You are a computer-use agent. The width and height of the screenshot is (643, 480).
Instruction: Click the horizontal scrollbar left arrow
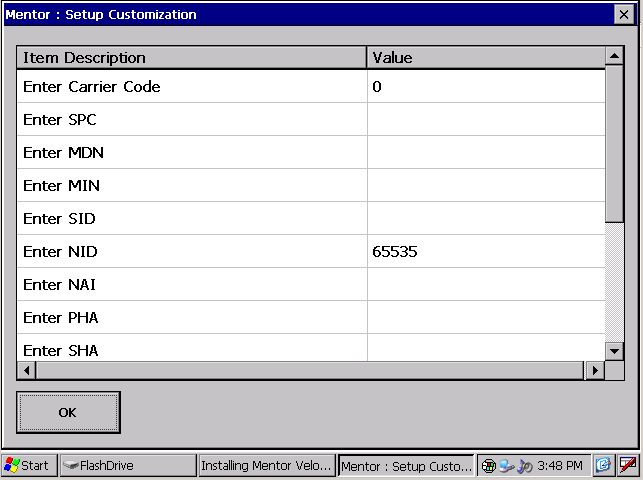[x=26, y=371]
